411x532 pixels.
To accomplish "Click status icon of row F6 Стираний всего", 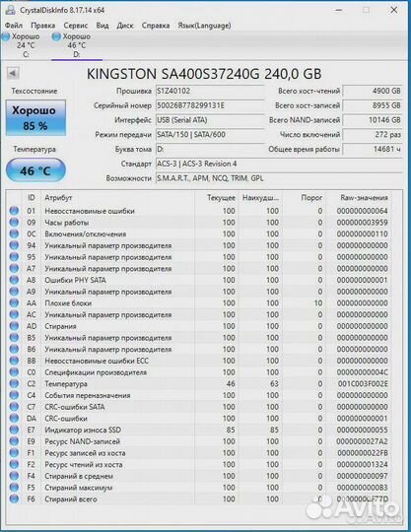I will pyautogui.click(x=14, y=499).
